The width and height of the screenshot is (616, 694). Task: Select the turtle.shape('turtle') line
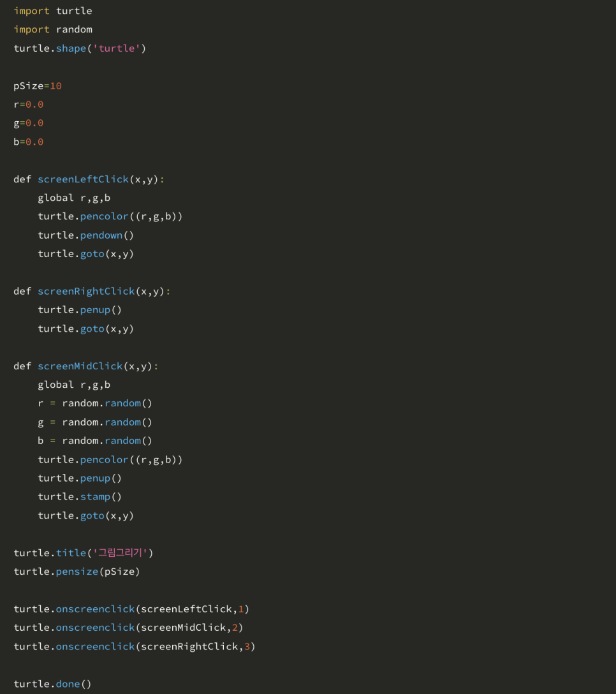(80, 48)
